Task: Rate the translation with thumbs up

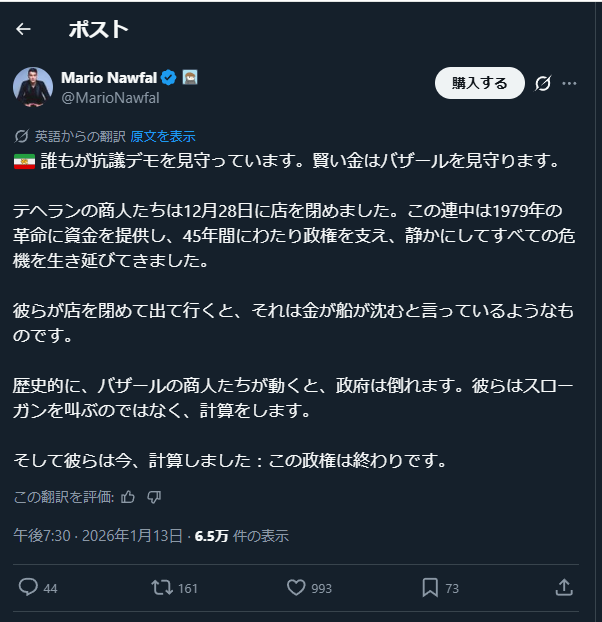Action: (x=128, y=497)
